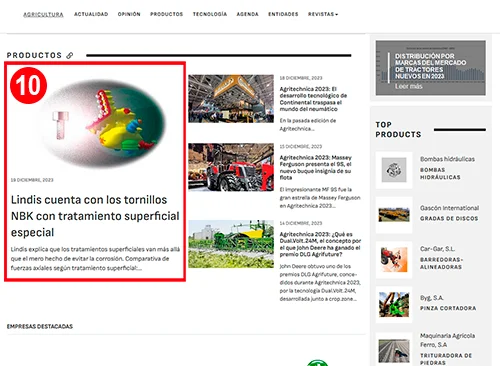Expand the REVISTAS dropdown menu
Image resolution: width=500 pixels, height=366 pixels.
tap(323, 14)
